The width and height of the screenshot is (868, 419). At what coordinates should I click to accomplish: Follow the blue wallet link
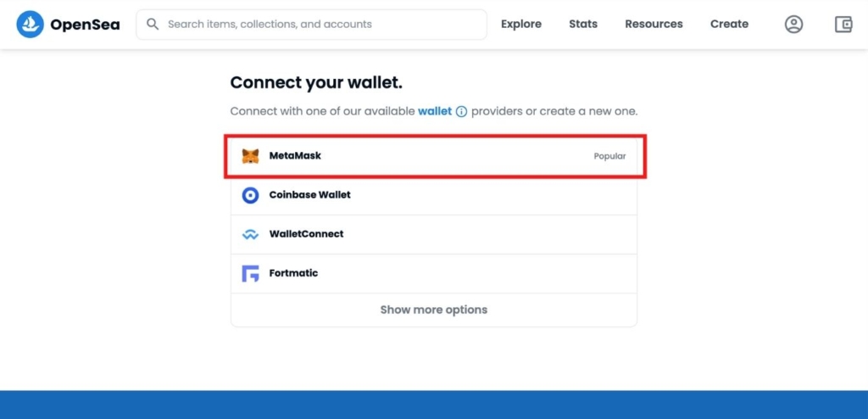[435, 111]
